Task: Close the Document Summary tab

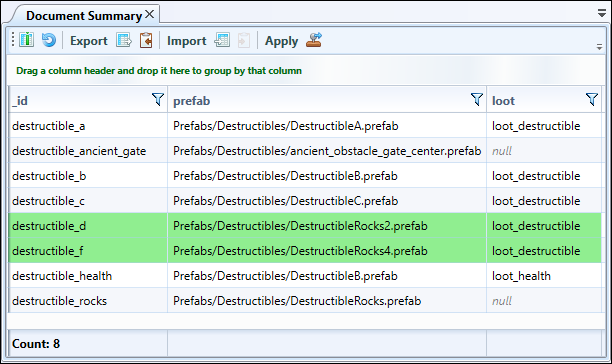Action: pos(149,15)
